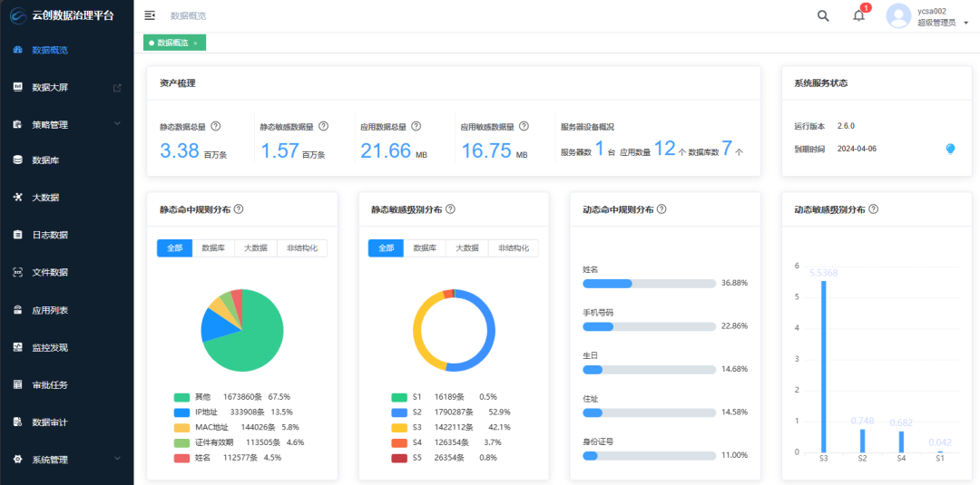
Task: Click the 系统管理 gear icon
Action: tap(17, 460)
